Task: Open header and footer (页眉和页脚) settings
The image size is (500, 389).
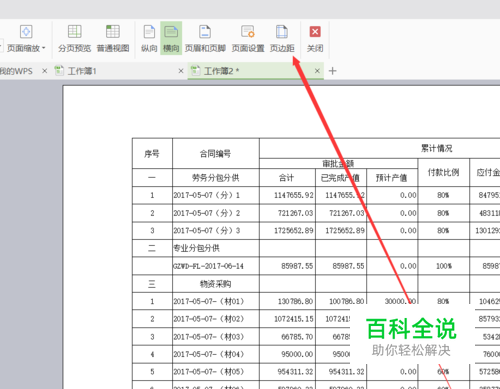Action: tap(205, 38)
